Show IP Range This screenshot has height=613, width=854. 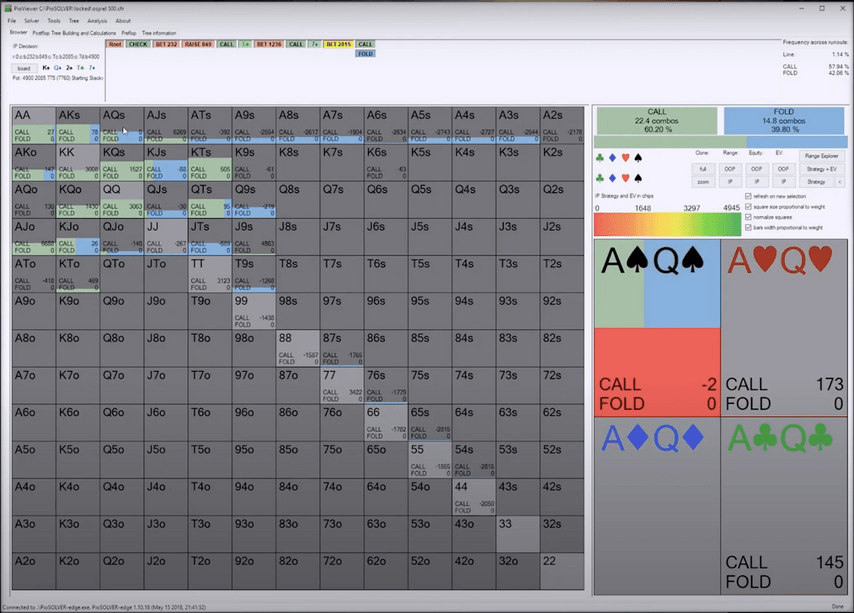[x=730, y=182]
